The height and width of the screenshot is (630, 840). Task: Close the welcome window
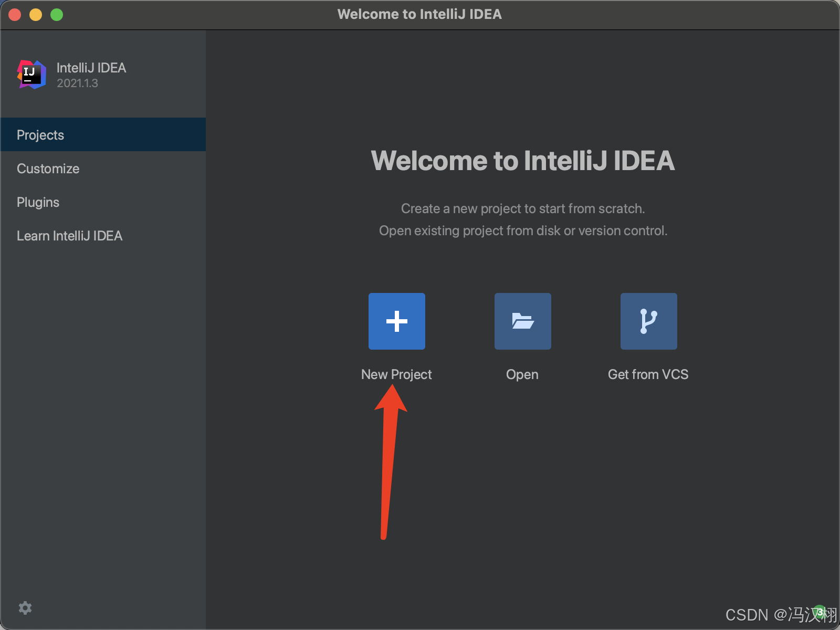[15, 15]
